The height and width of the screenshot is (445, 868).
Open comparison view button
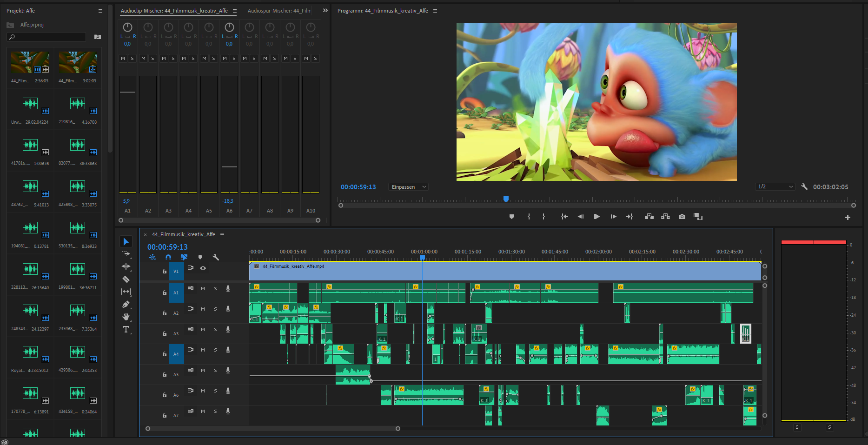click(698, 217)
